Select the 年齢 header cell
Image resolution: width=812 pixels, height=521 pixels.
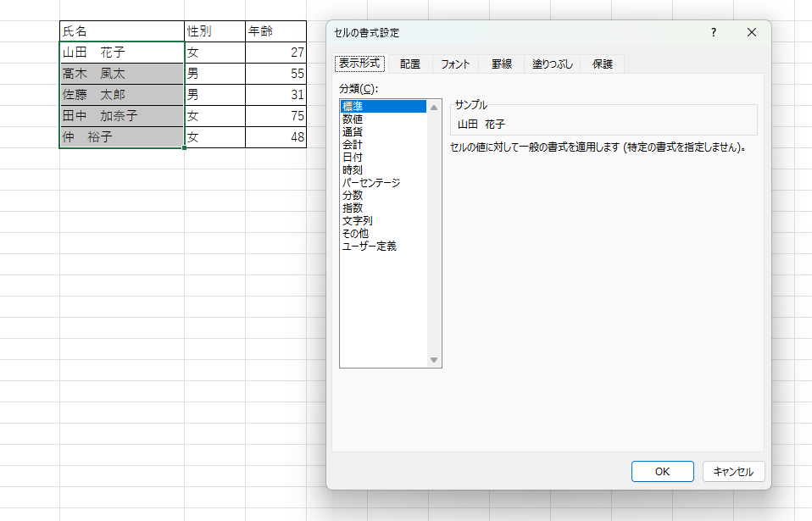(x=275, y=31)
